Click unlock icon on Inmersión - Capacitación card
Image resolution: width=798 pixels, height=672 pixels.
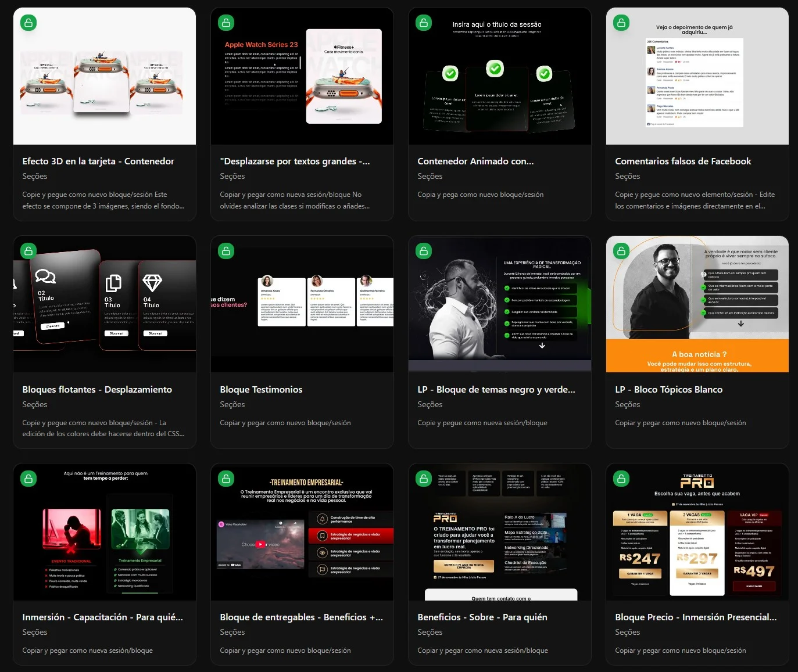coord(28,479)
